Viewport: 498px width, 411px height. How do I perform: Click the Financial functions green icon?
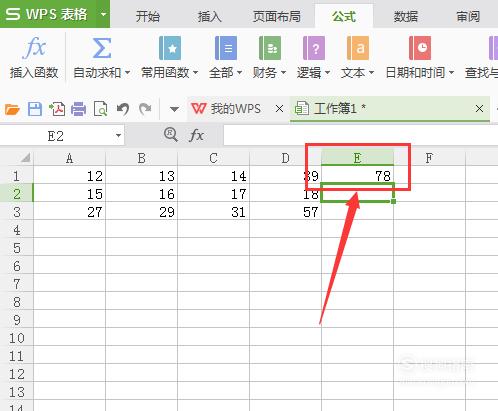[270, 48]
